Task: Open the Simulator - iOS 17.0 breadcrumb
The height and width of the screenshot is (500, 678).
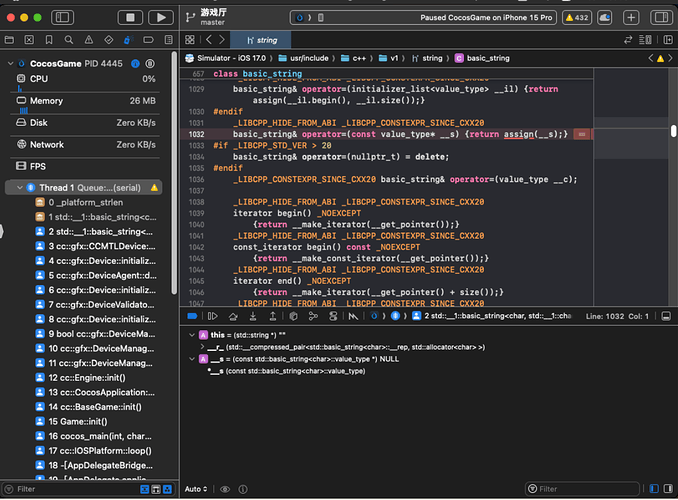Action: (x=226, y=58)
